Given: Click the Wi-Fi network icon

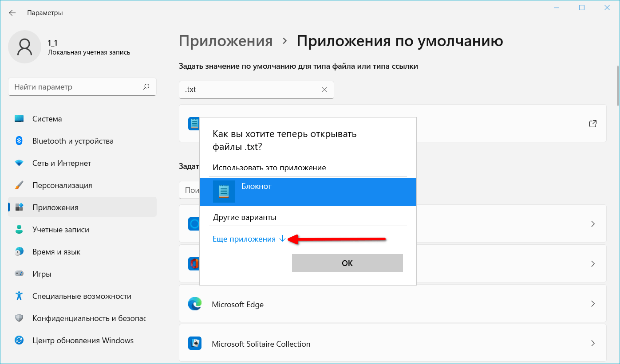Looking at the screenshot, I should click(19, 163).
